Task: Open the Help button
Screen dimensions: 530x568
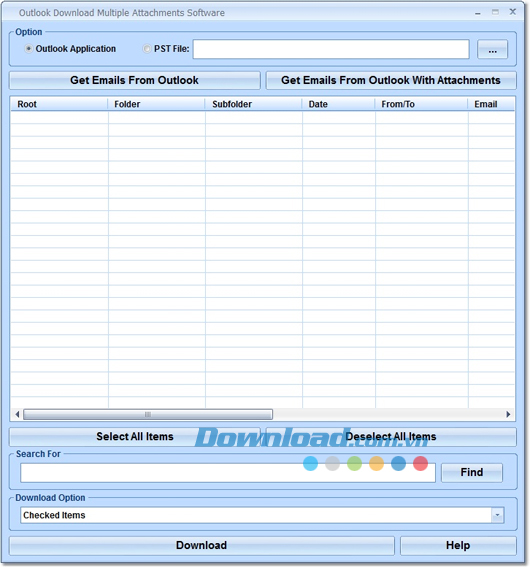Action: tap(458, 546)
